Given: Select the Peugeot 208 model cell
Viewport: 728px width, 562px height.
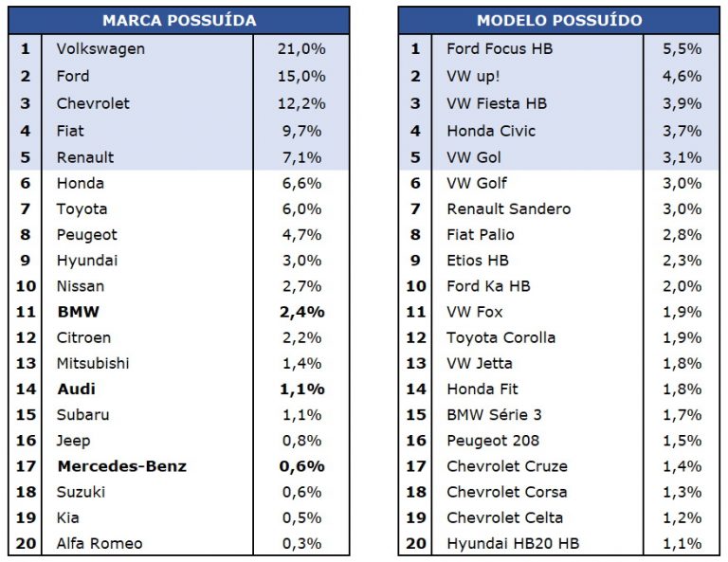Looking at the screenshot, I should pyautogui.click(x=493, y=440).
